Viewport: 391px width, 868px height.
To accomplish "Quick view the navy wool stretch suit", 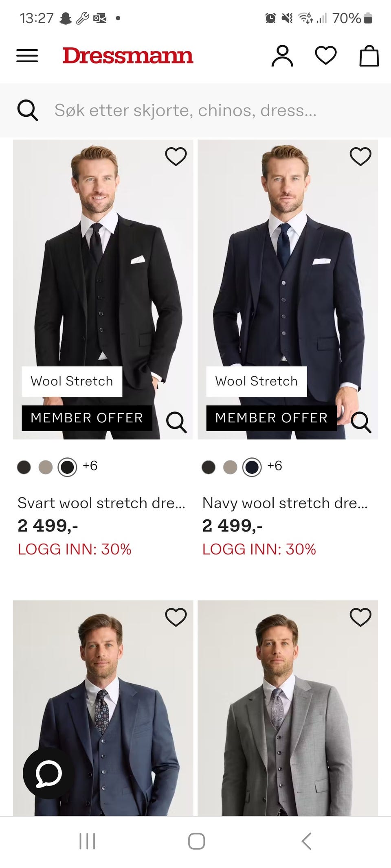I will [361, 422].
